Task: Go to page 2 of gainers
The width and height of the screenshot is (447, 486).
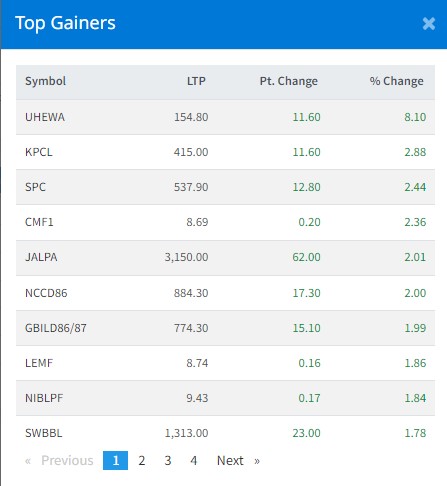Action: (x=142, y=460)
